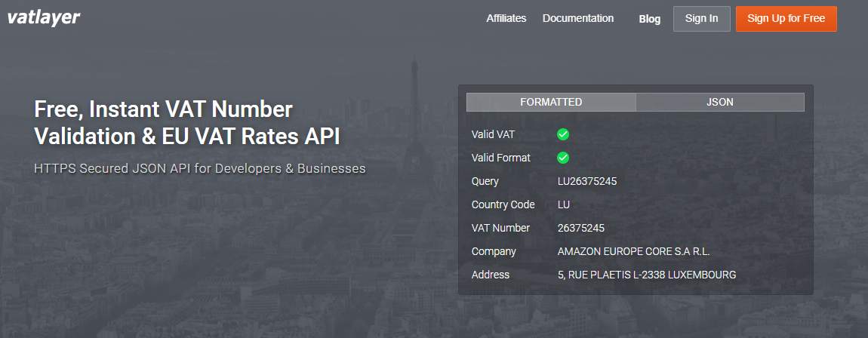Click Sign Up for Free button
The height and width of the screenshot is (338, 868).
[786, 19]
